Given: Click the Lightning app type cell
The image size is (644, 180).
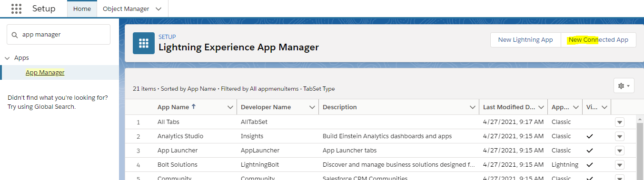Looking at the screenshot, I should pyautogui.click(x=565, y=165).
